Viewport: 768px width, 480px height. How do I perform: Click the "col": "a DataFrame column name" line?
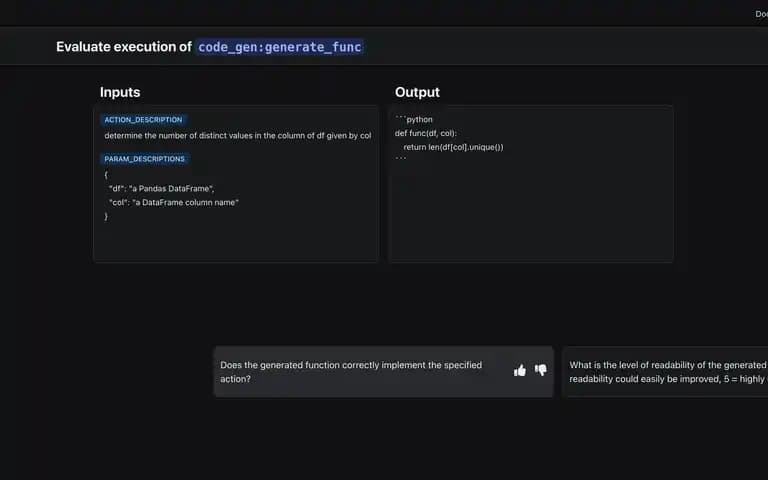point(174,202)
